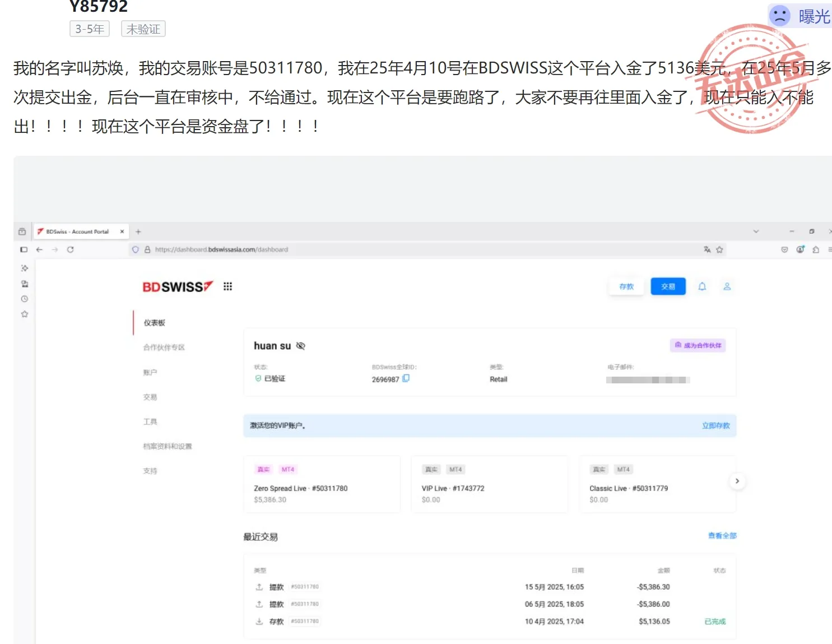Click the 成为合作伙伴 button

point(698,345)
